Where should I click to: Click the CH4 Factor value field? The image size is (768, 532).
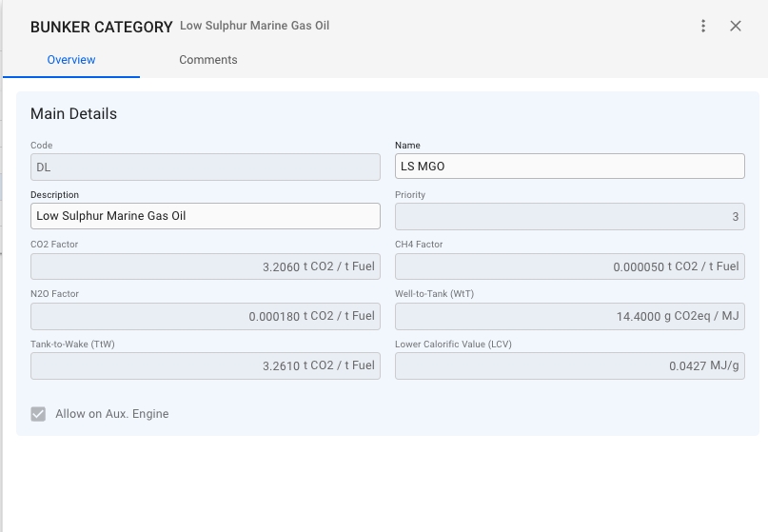coord(569,266)
